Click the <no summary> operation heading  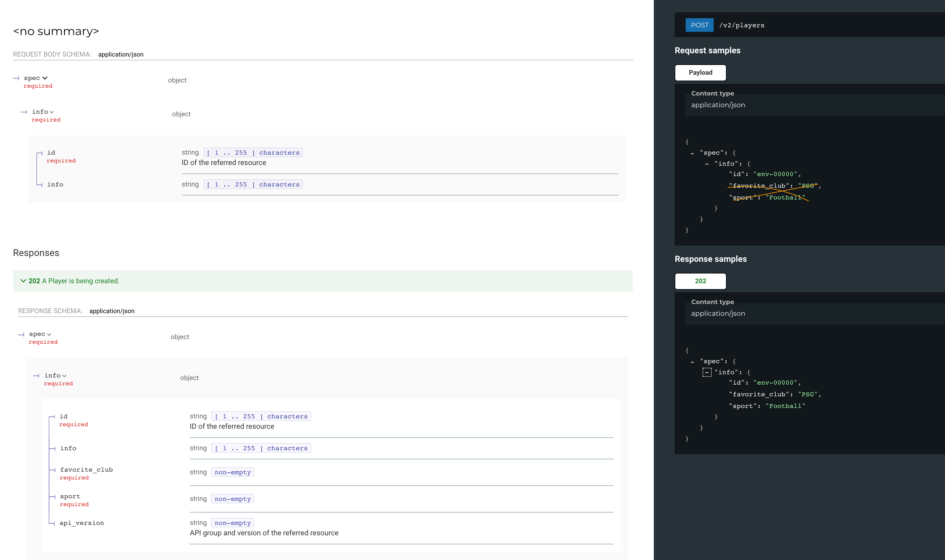[x=56, y=31]
